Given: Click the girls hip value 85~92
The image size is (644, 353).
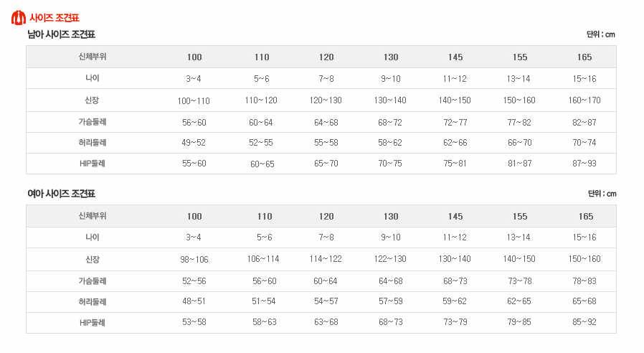Looking at the screenshot, I should point(584,322).
